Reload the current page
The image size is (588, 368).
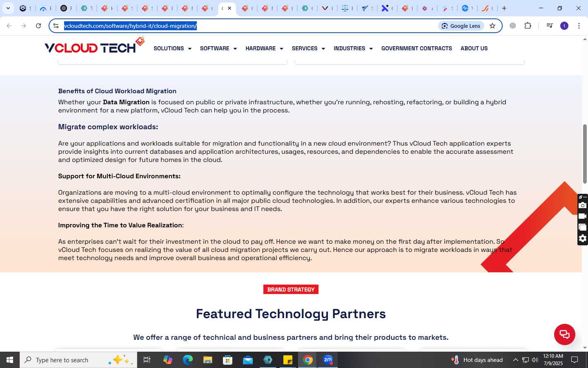click(x=38, y=26)
